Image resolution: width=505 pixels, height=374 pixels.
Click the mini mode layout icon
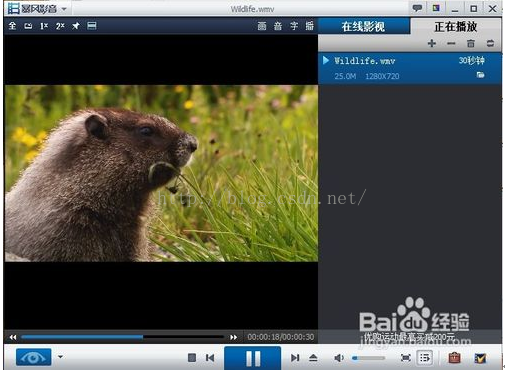pos(92,26)
